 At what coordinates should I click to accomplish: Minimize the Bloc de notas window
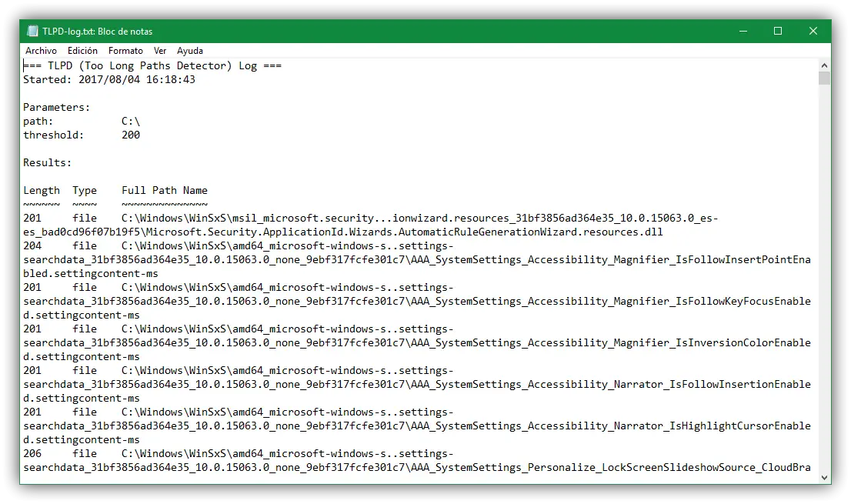point(742,32)
